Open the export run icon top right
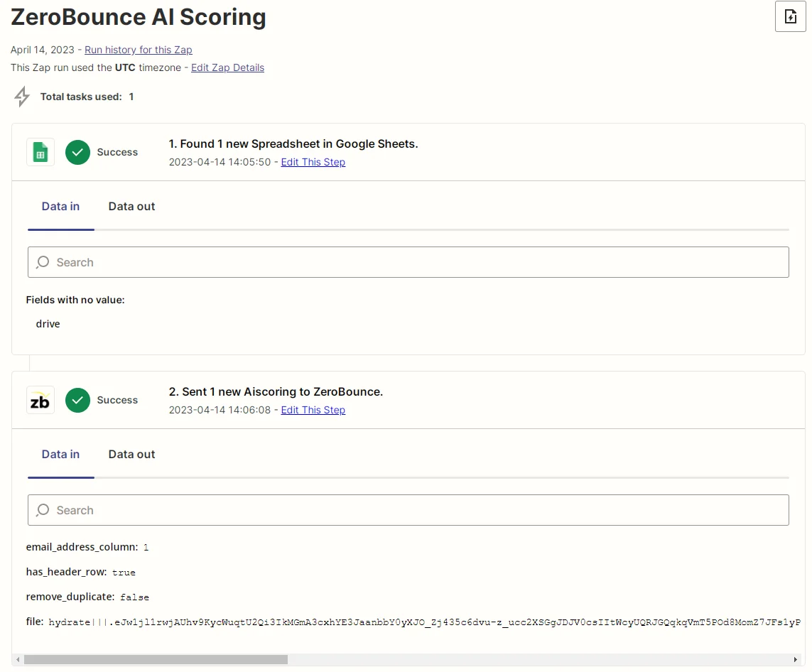Viewport: 812px width, 672px height. pos(790,17)
